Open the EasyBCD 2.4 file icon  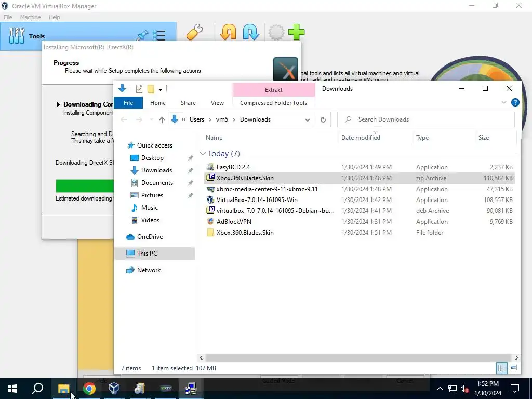click(x=210, y=167)
